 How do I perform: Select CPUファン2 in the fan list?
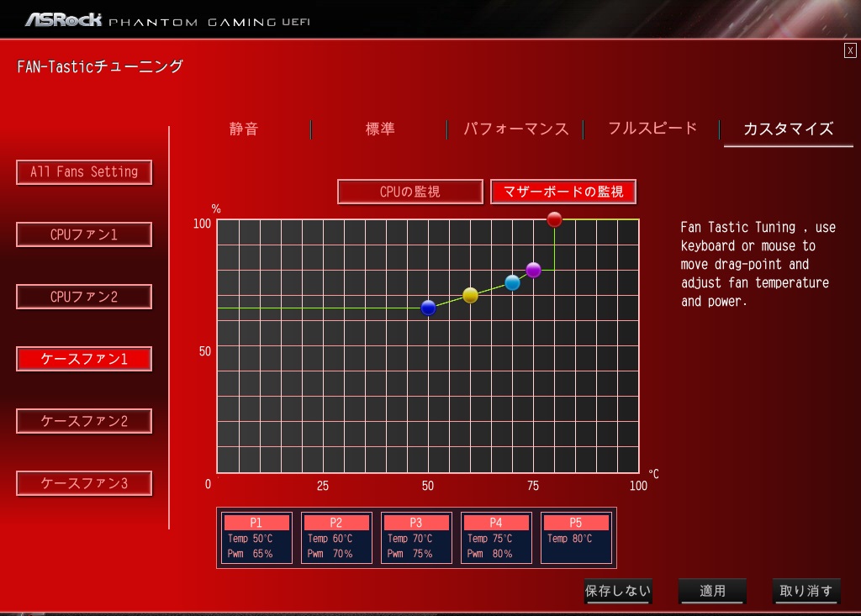tap(84, 297)
